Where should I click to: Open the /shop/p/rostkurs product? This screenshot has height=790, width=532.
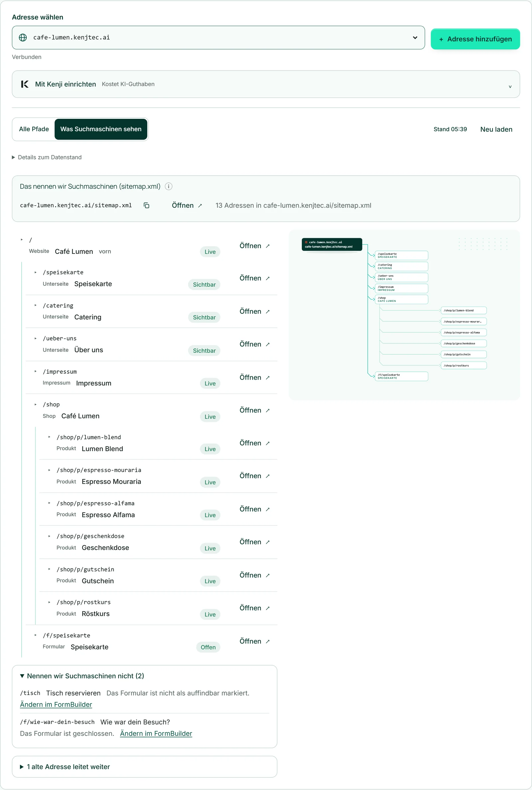click(254, 608)
